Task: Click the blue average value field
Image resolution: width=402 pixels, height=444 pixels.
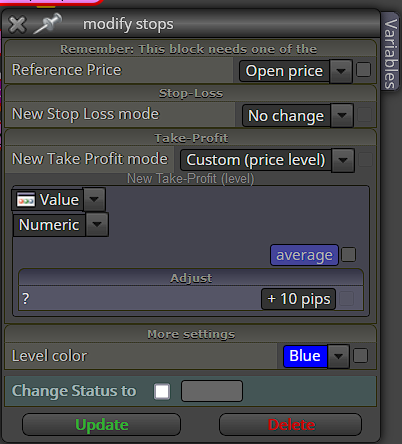Action: 304,255
